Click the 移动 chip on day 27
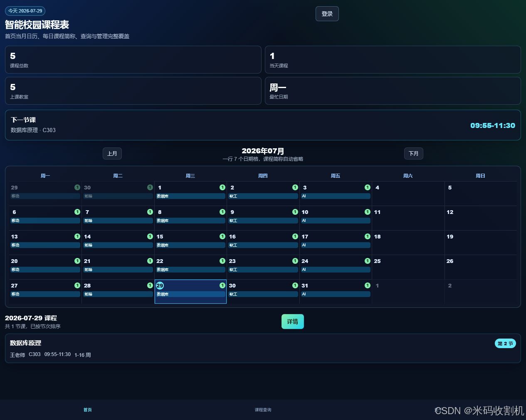 coord(45,294)
